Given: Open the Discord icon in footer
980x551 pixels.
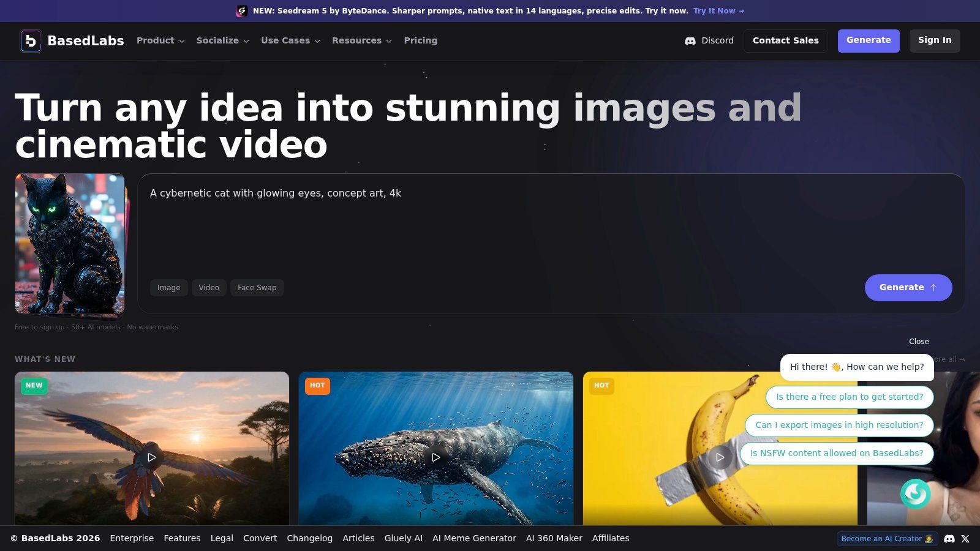Looking at the screenshot, I should [949, 539].
